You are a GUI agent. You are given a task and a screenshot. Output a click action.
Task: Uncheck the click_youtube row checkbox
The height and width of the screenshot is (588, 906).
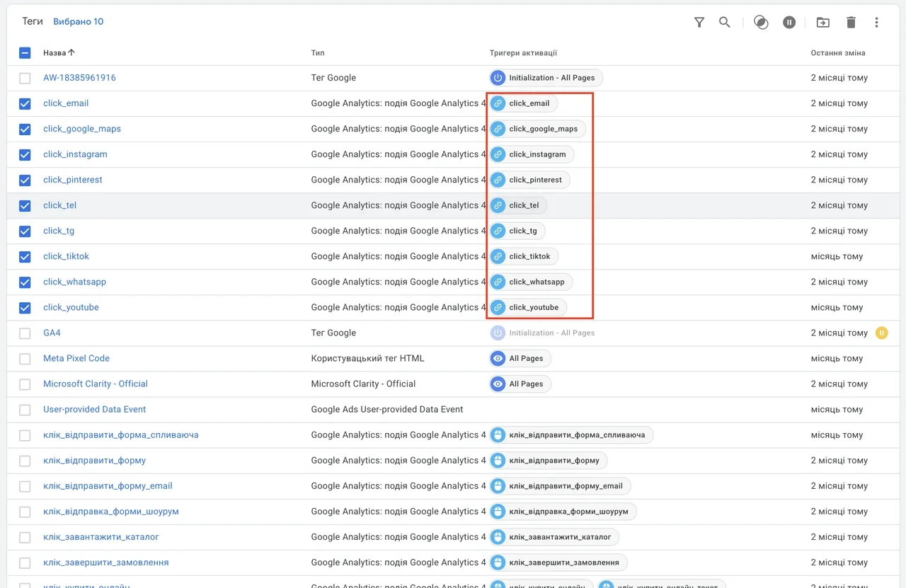coord(25,307)
